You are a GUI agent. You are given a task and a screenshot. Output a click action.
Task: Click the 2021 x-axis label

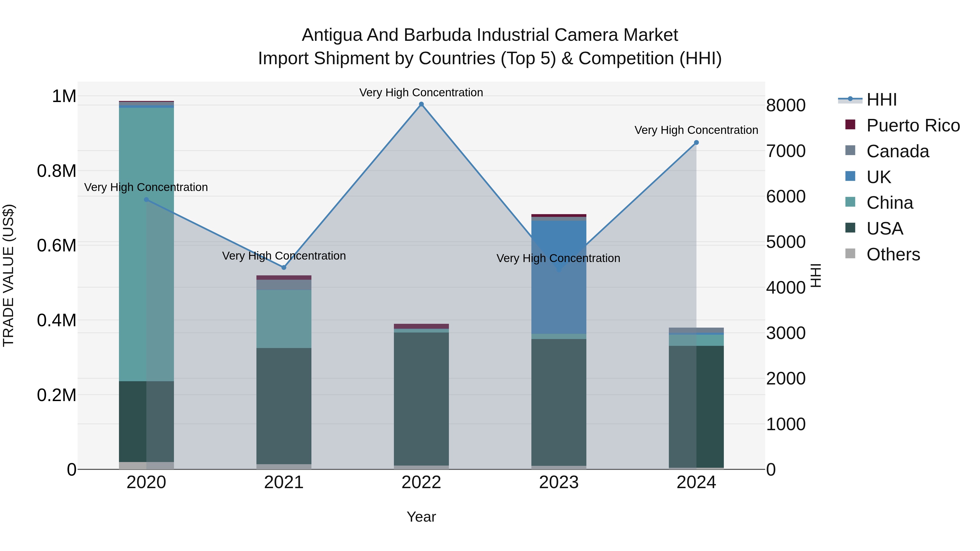(284, 482)
